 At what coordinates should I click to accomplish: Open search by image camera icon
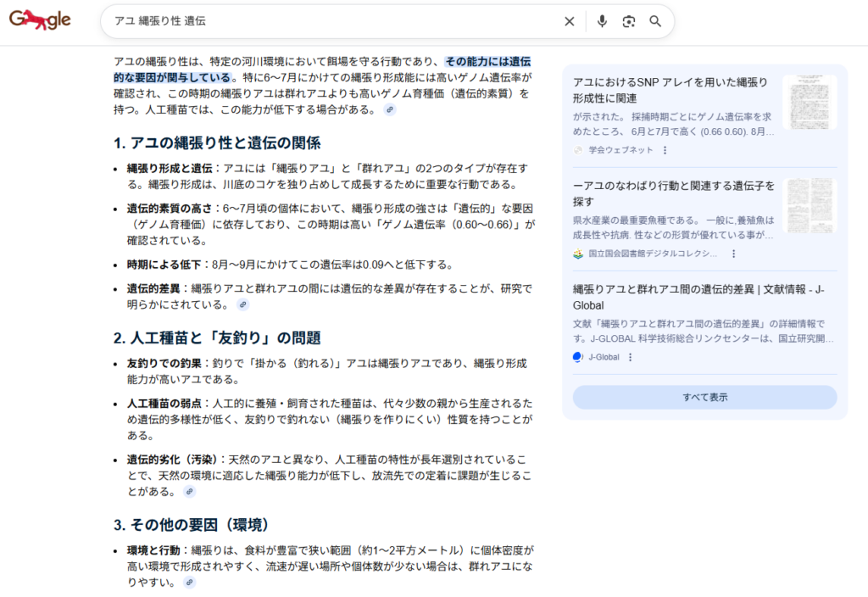click(628, 21)
